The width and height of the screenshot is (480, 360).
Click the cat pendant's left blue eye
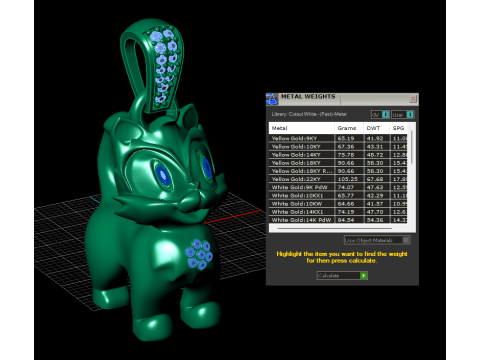click(163, 175)
